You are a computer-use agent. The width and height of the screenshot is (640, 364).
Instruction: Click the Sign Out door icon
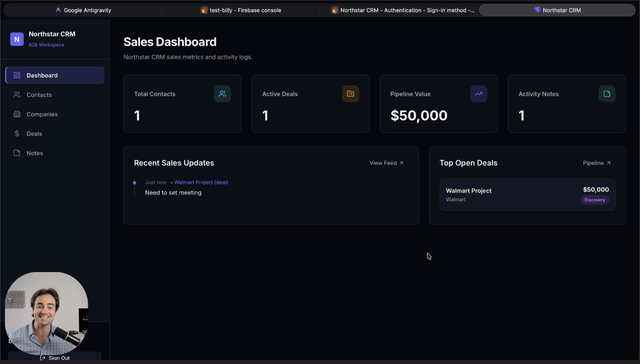[43, 358]
